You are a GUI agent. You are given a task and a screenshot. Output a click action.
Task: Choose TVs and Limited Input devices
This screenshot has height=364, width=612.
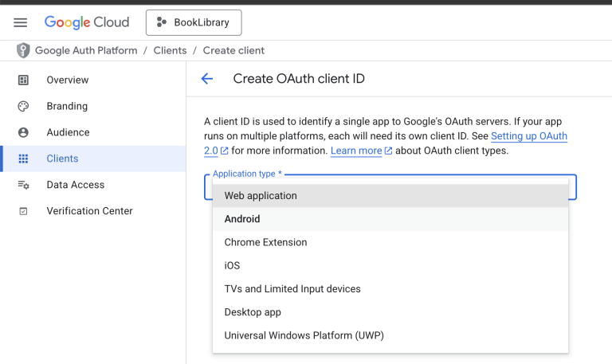(292, 288)
